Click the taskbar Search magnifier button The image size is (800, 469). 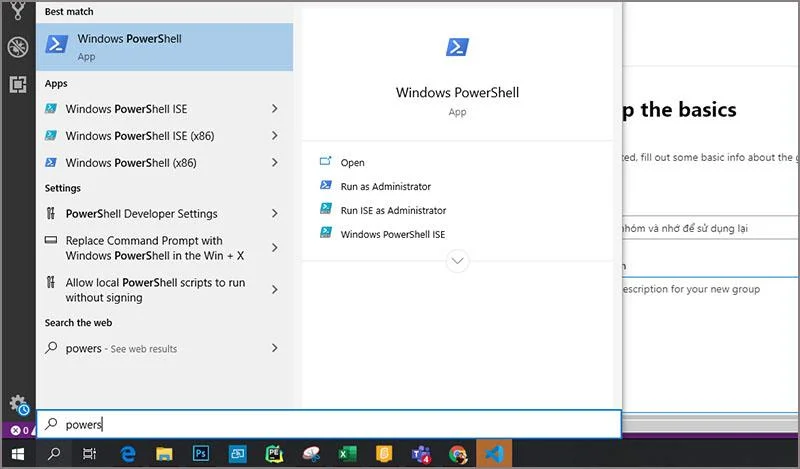coord(54,454)
